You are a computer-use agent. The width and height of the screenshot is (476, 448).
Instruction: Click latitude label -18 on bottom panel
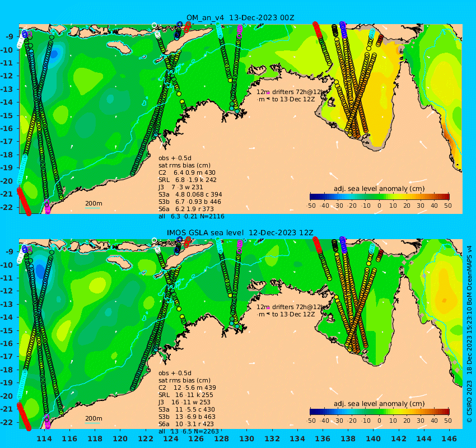[x=7, y=370]
